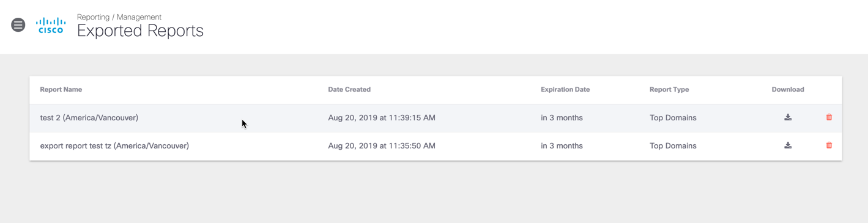Download the test 2 report
868x223 pixels.
pyautogui.click(x=788, y=117)
